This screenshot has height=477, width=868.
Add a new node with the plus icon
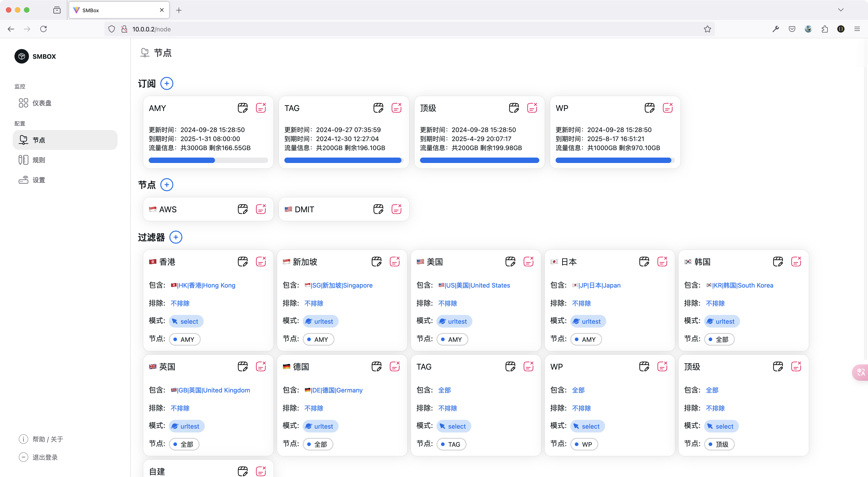click(167, 185)
